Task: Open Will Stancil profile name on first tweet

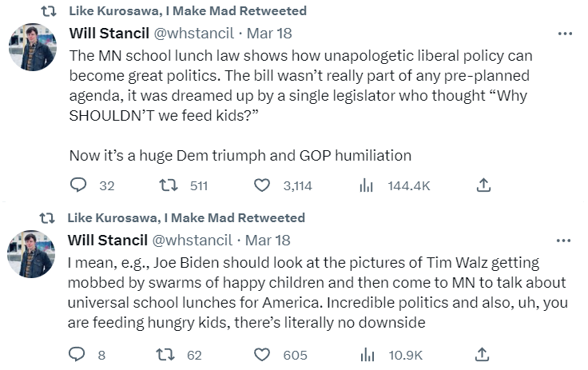Action: point(107,34)
